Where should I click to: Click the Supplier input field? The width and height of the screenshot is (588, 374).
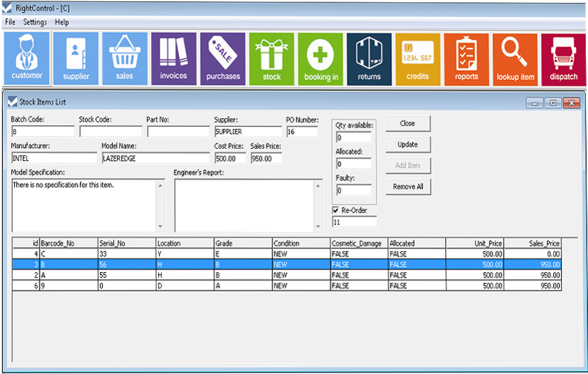[248, 132]
